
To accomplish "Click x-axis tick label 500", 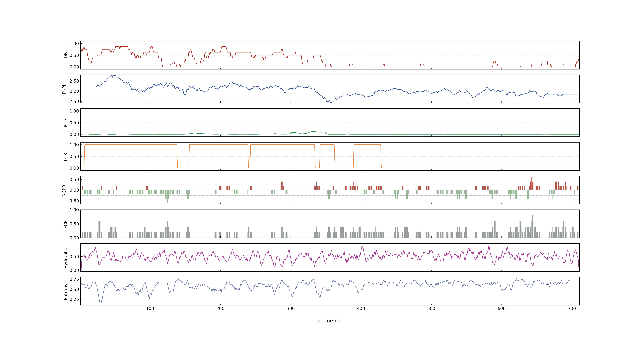I will coord(431,309).
